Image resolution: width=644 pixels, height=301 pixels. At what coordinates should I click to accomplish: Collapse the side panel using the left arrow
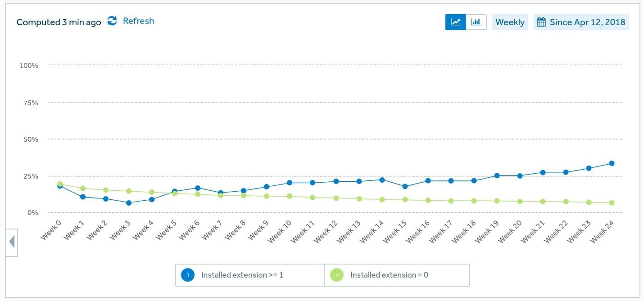click(x=12, y=241)
